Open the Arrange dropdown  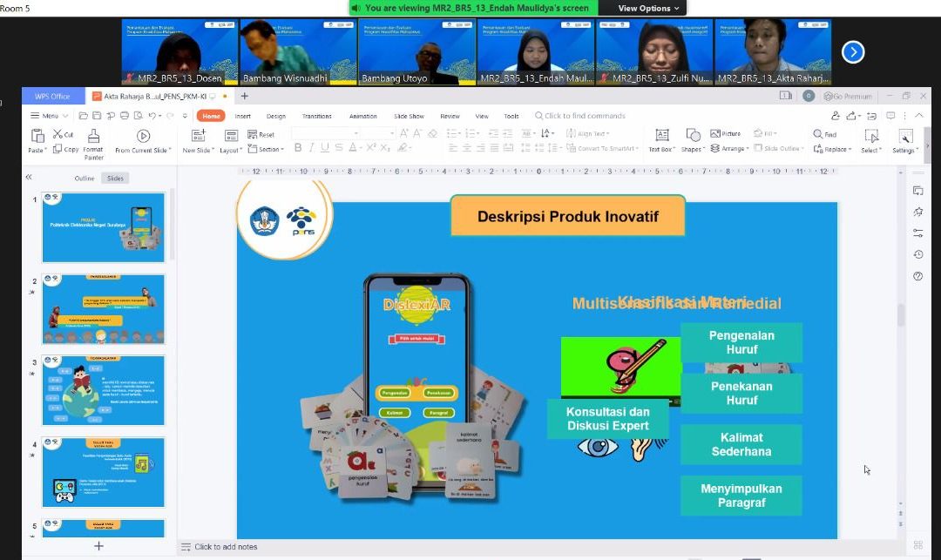coord(730,148)
